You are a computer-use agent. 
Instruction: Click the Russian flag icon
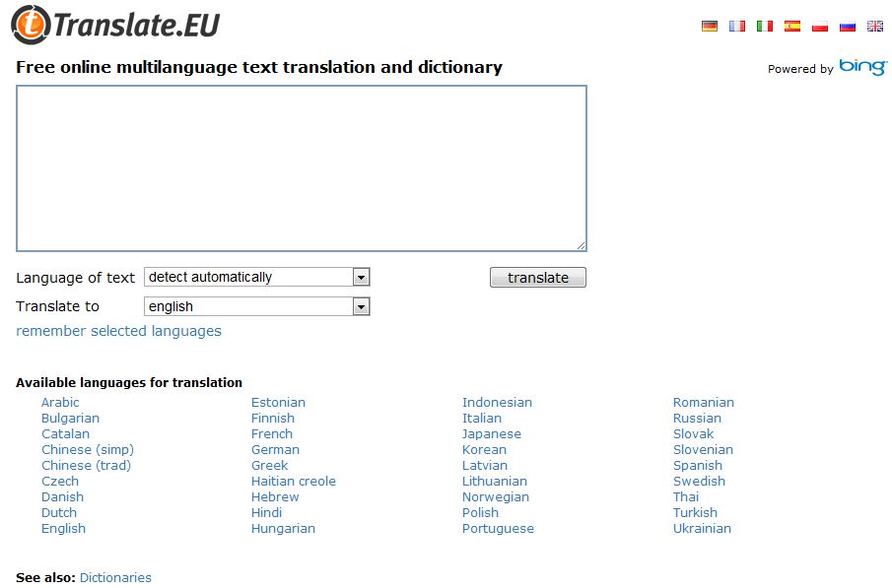click(x=847, y=27)
